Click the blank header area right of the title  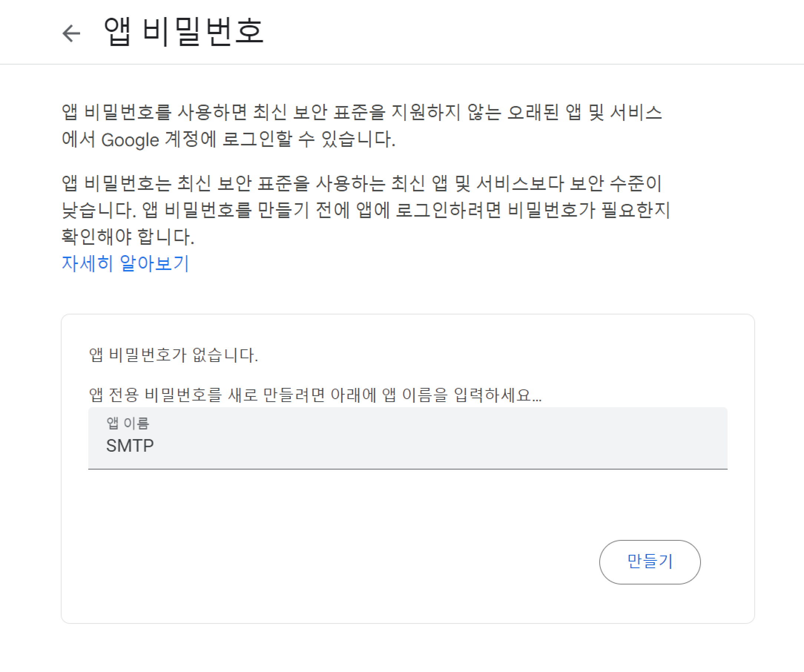(536, 32)
